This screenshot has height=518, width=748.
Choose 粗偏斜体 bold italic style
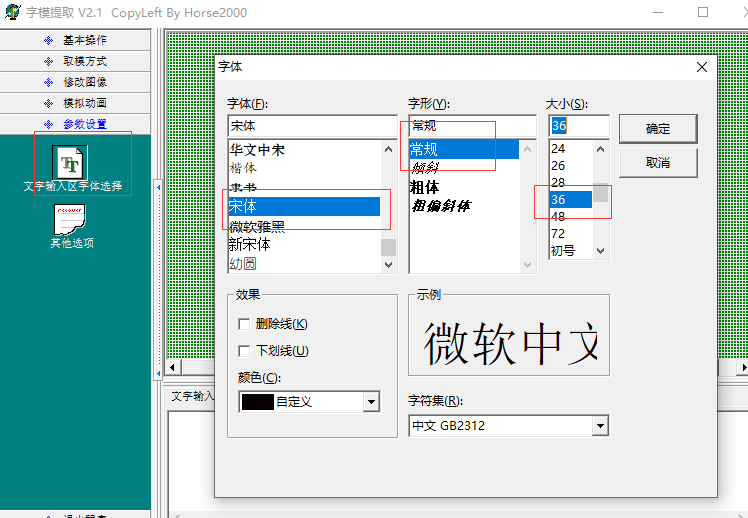click(464, 206)
